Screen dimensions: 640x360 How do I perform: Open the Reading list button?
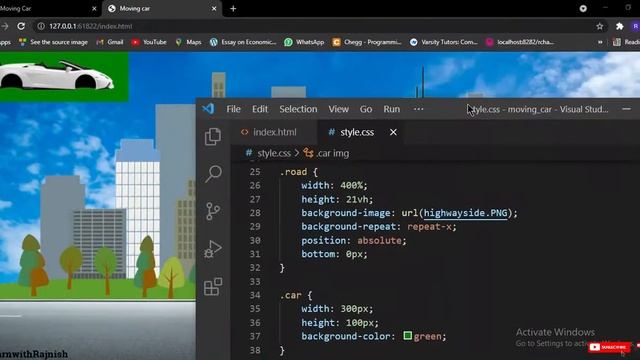pyautogui.click(x=627, y=42)
